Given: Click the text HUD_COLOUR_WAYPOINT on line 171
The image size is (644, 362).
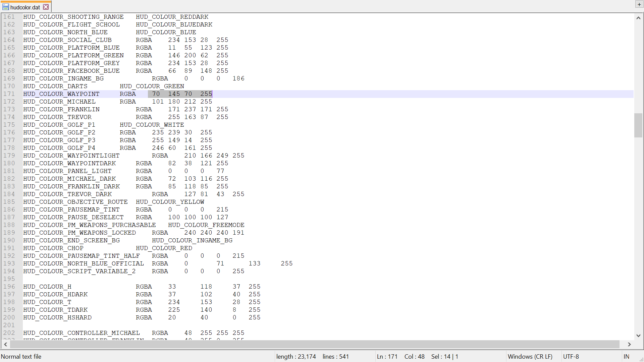Looking at the screenshot, I should click(61, 94).
